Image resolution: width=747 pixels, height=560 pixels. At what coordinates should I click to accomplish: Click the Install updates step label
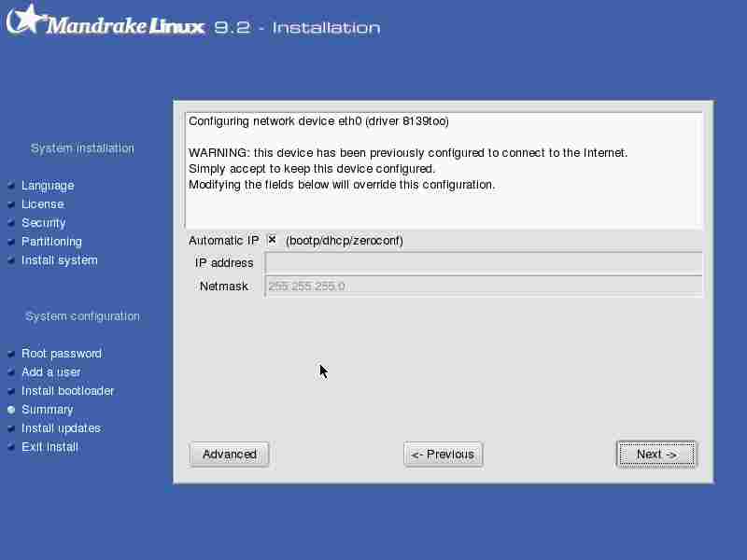point(61,428)
